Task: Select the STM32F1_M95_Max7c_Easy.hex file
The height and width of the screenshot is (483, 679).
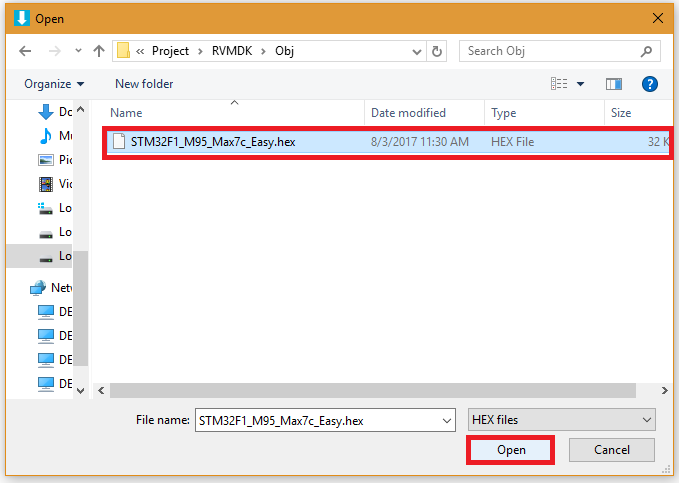Action: click(213, 142)
